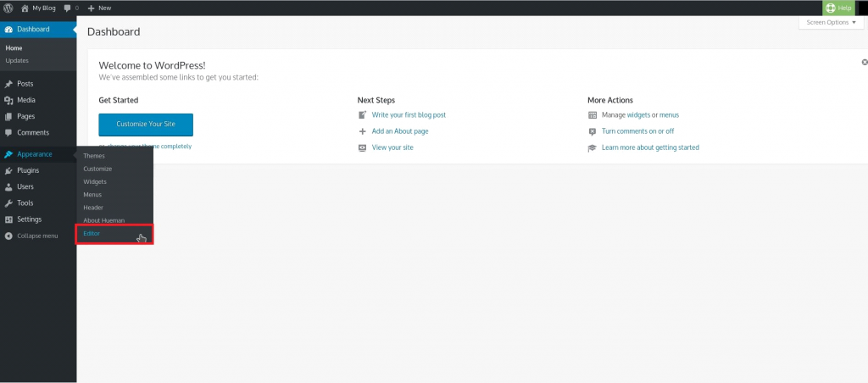
Task: Click the Appearance paintbrush icon
Action: [8, 154]
